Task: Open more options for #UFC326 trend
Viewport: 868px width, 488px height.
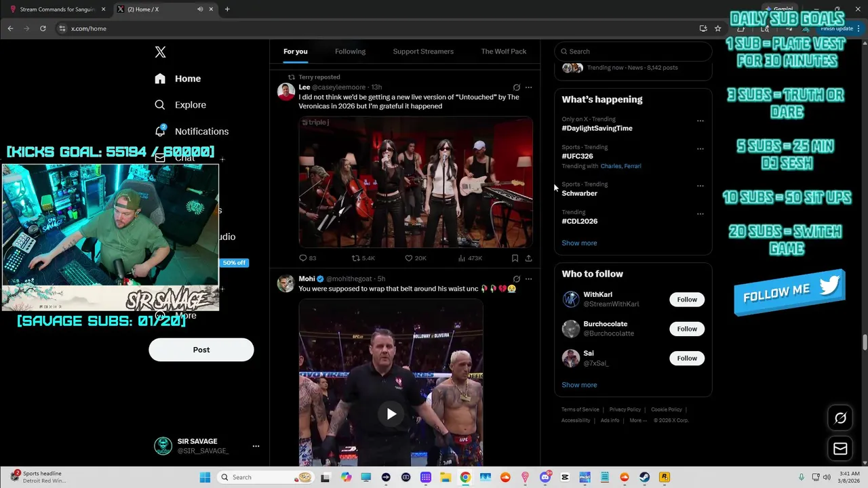Action: tap(701, 149)
